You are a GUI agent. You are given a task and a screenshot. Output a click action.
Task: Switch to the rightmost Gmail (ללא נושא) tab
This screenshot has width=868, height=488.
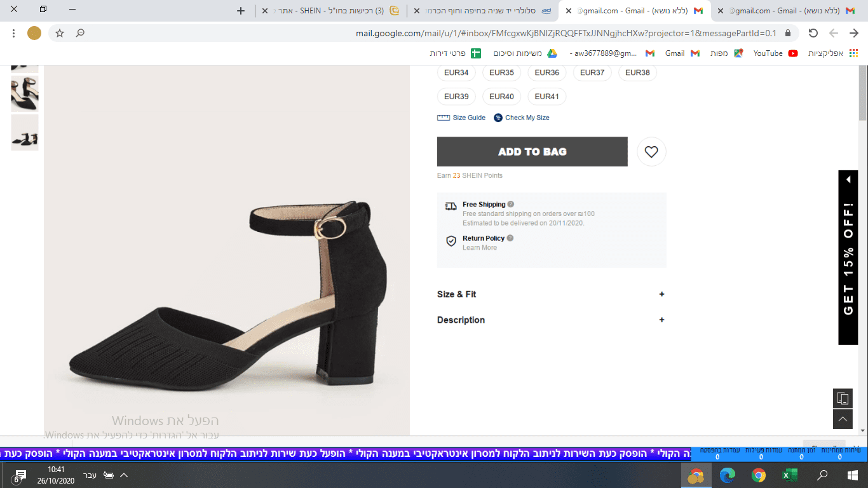(x=787, y=11)
